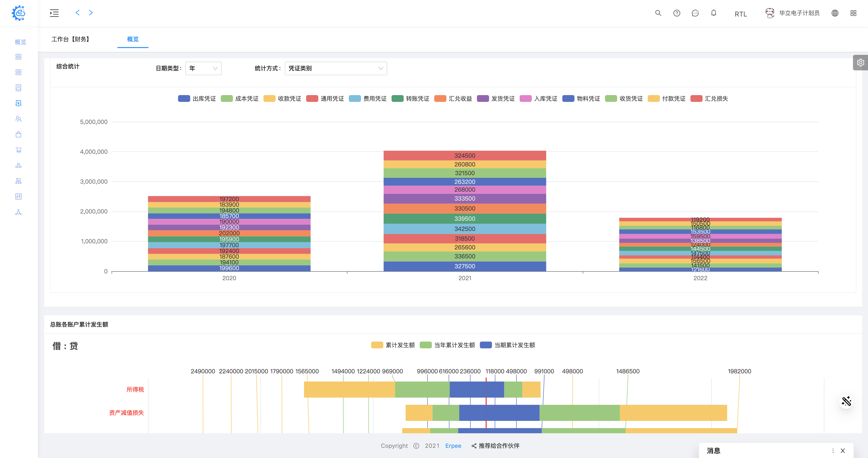Toggle 汇兑损失 legend series visibility
The width and height of the screenshot is (868, 458).
(709, 98)
